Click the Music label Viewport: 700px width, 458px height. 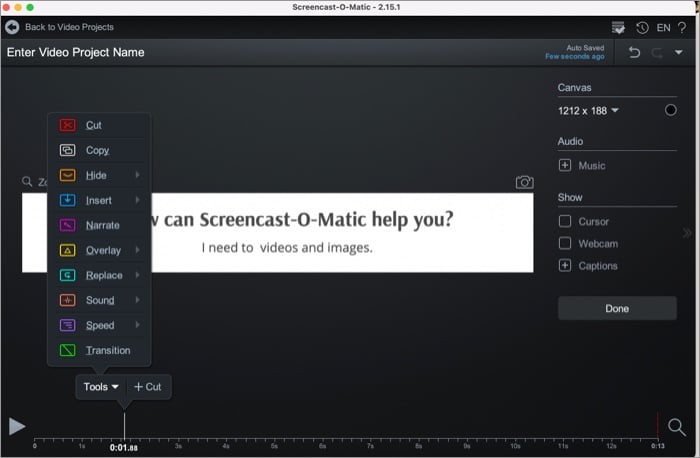592,166
